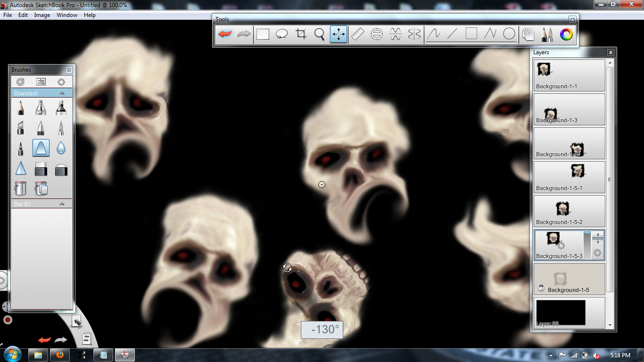Close the Brushes panel
Image resolution: width=644 pixels, height=362 pixels.
click(69, 70)
